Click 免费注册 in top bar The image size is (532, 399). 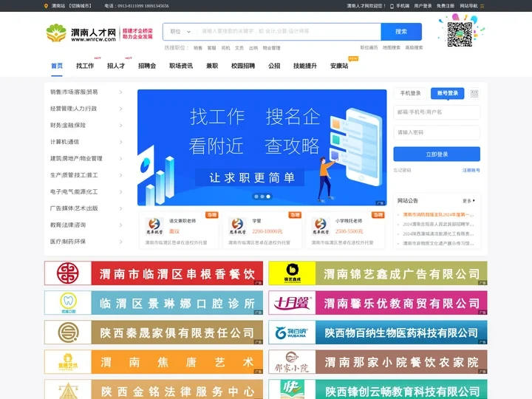point(446,6)
